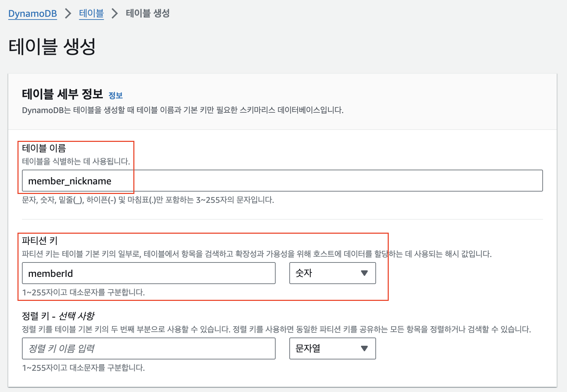The height and width of the screenshot is (392, 567).
Task: Open the 숫자 partition key type dropdown
Action: 332,273
